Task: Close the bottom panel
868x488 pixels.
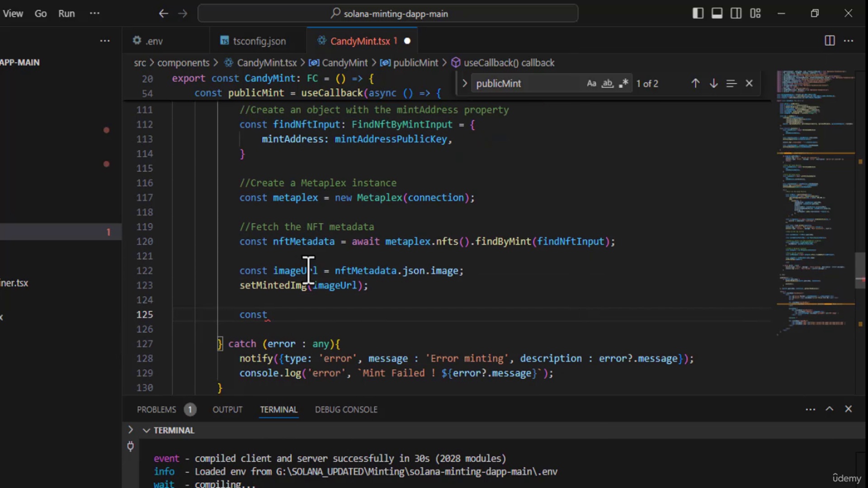Action: [x=849, y=409]
